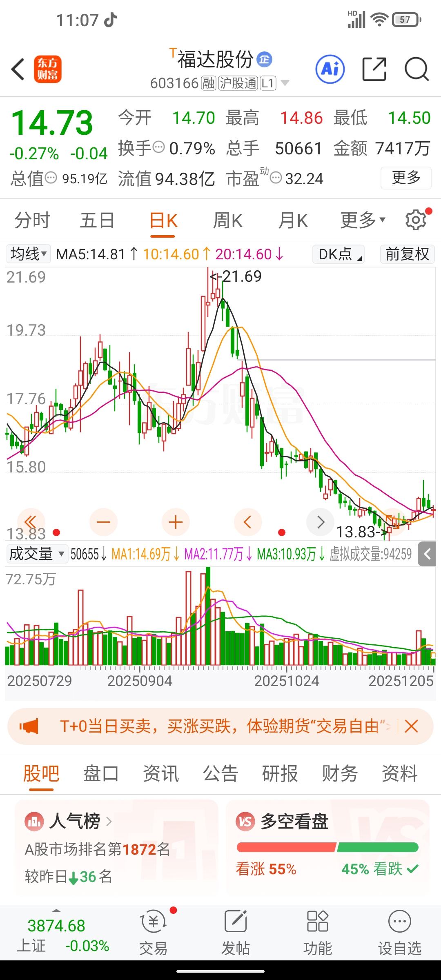Zoom in chart with plus button
441x980 pixels.
coord(176,522)
